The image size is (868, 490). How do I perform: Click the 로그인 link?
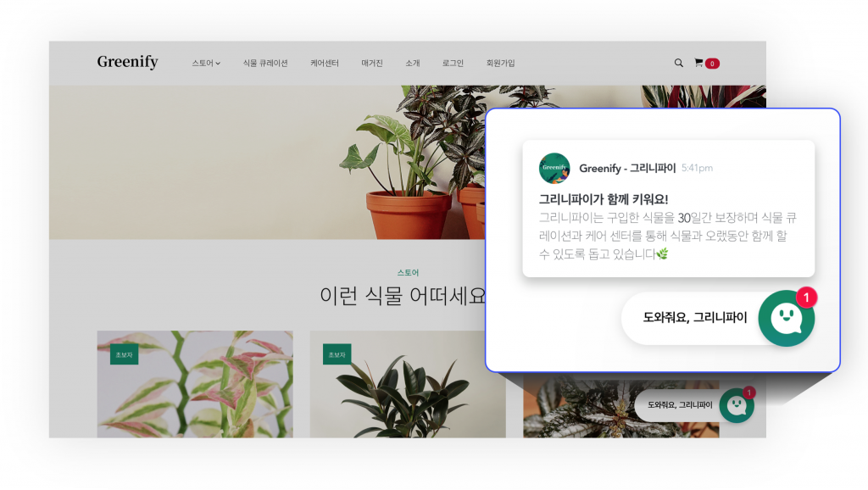pos(453,63)
